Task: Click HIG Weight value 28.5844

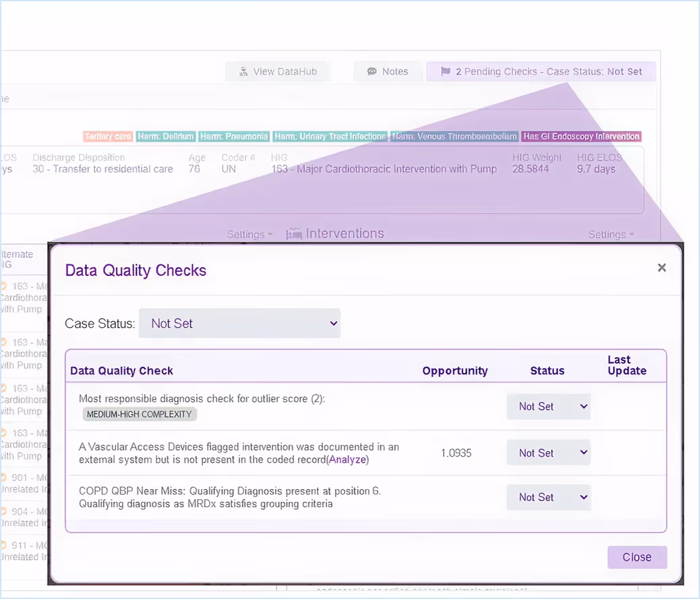Action: click(x=530, y=169)
